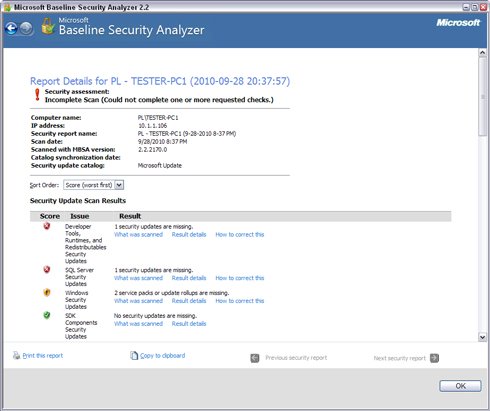This screenshot has height=411, width=490.
Task: Click the scrollbar down arrow
Action: pyautogui.click(x=482, y=337)
